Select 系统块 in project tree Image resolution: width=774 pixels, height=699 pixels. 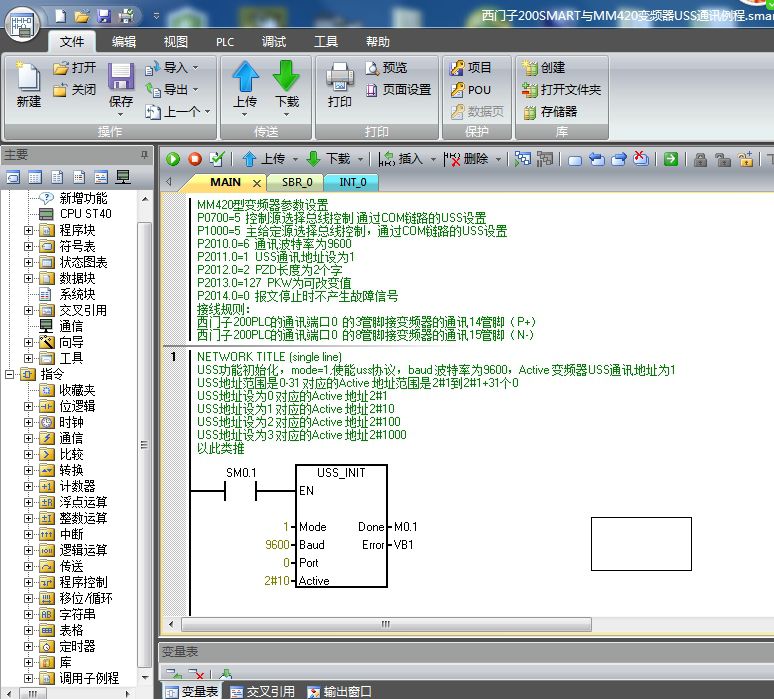click(x=77, y=294)
